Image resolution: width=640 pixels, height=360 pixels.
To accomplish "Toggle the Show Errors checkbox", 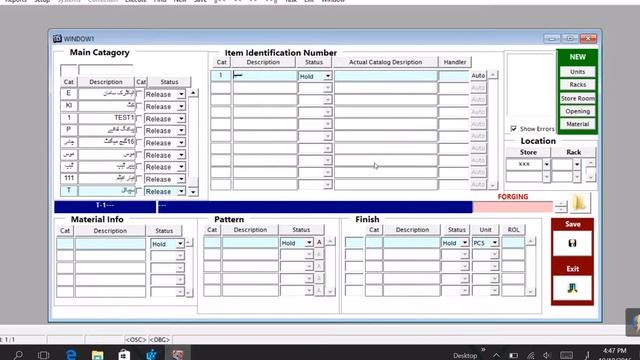I will tap(513, 129).
